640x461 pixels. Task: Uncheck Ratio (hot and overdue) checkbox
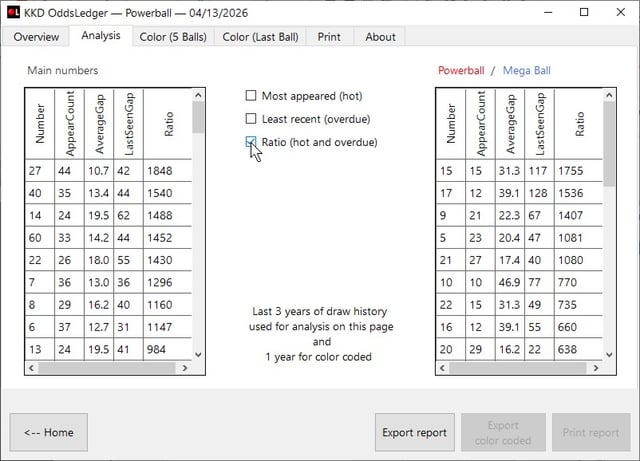click(251, 142)
